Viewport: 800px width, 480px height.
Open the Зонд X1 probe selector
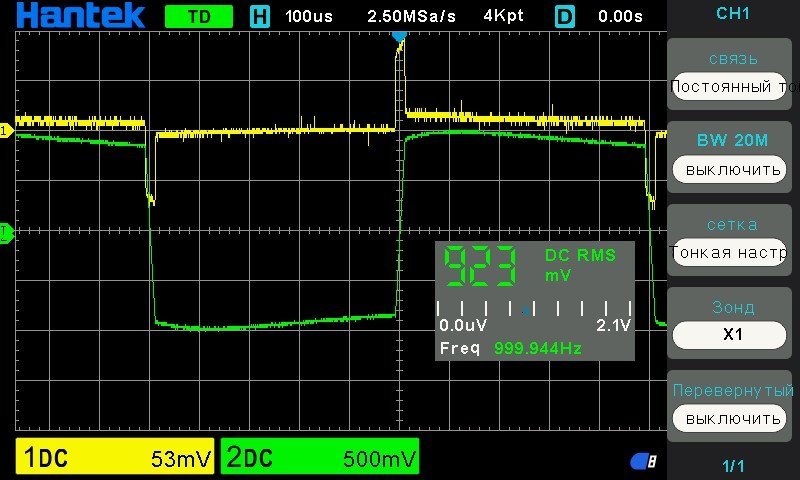(x=733, y=335)
